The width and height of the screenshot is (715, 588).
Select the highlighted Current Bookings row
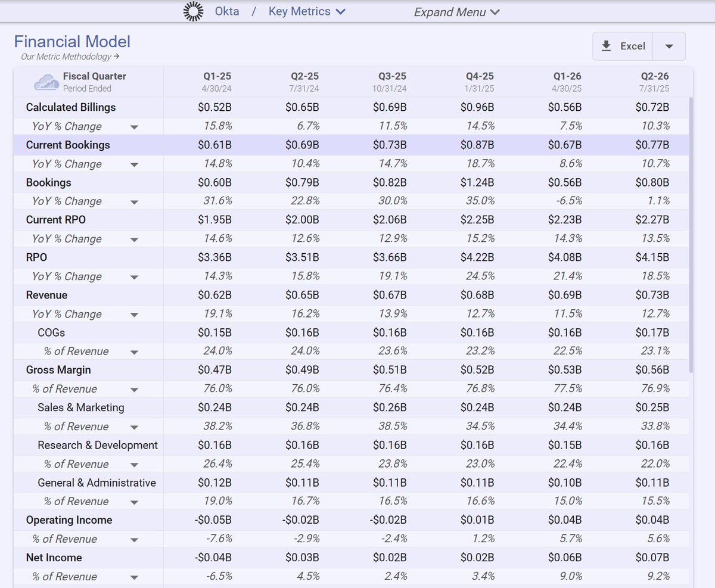(x=67, y=145)
